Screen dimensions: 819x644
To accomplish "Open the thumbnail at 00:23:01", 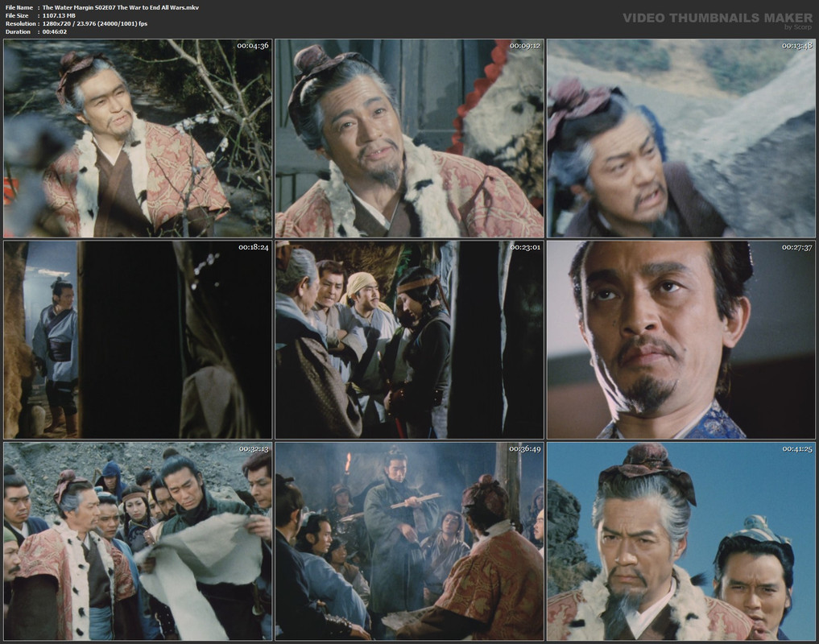I will tap(409, 340).
